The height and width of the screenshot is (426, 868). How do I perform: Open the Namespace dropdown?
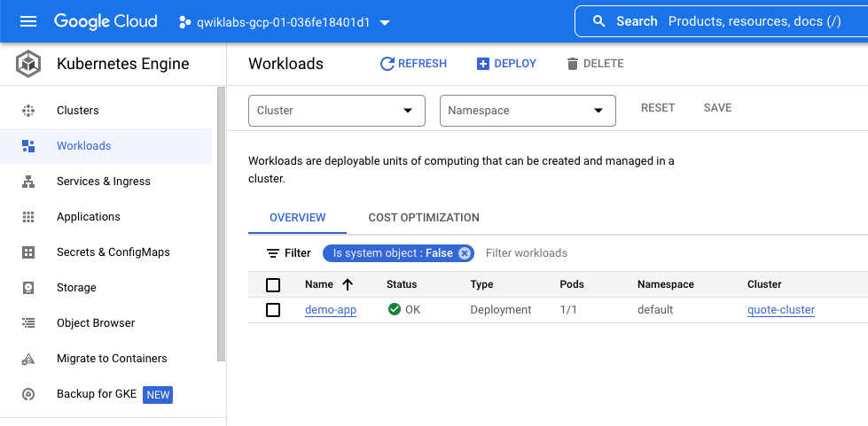[x=528, y=111]
